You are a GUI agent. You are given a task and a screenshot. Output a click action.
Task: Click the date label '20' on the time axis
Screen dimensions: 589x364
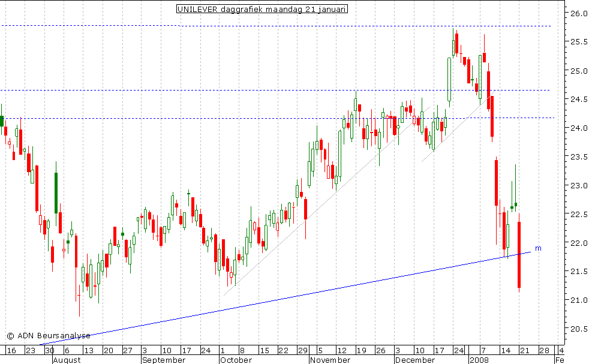[108, 350]
